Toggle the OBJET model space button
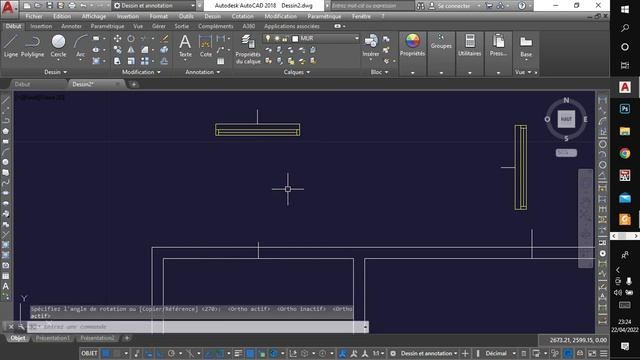 (89, 353)
